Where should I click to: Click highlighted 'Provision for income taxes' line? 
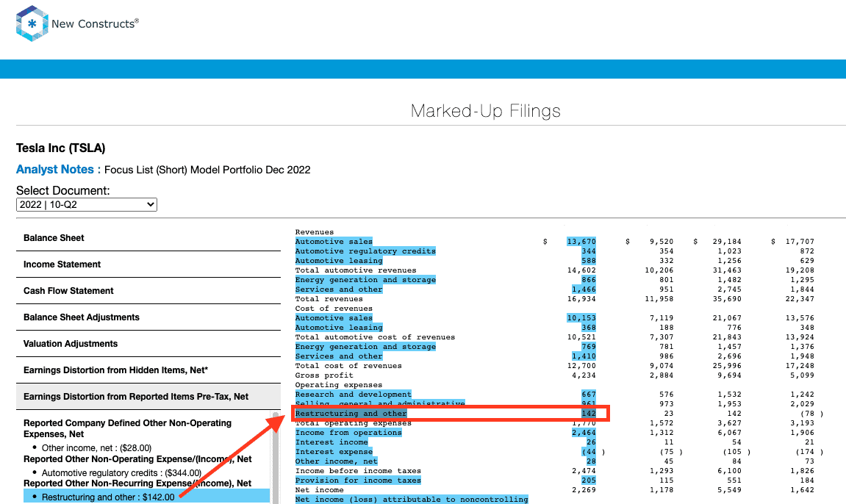[x=358, y=480]
